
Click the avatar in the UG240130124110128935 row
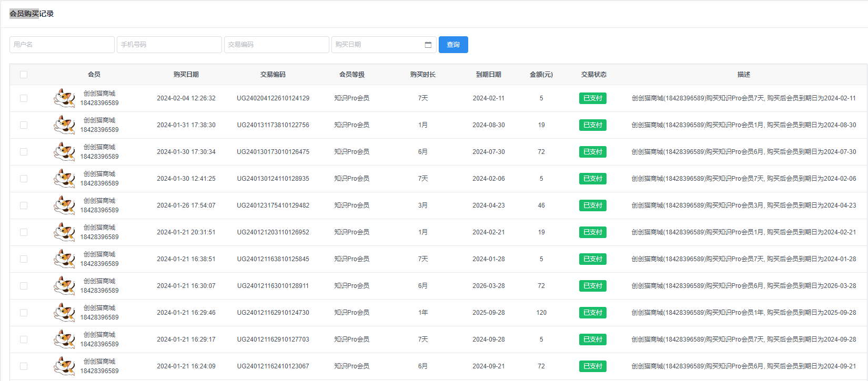(64, 179)
